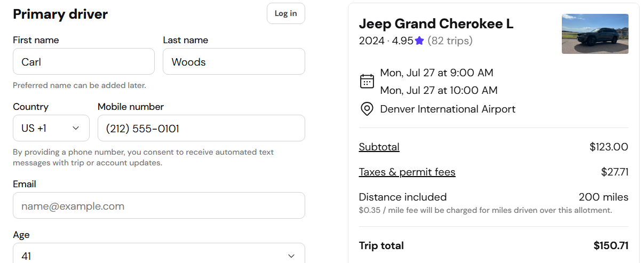Click the Last name field with Woods
This screenshot has width=644, height=263.
(234, 61)
